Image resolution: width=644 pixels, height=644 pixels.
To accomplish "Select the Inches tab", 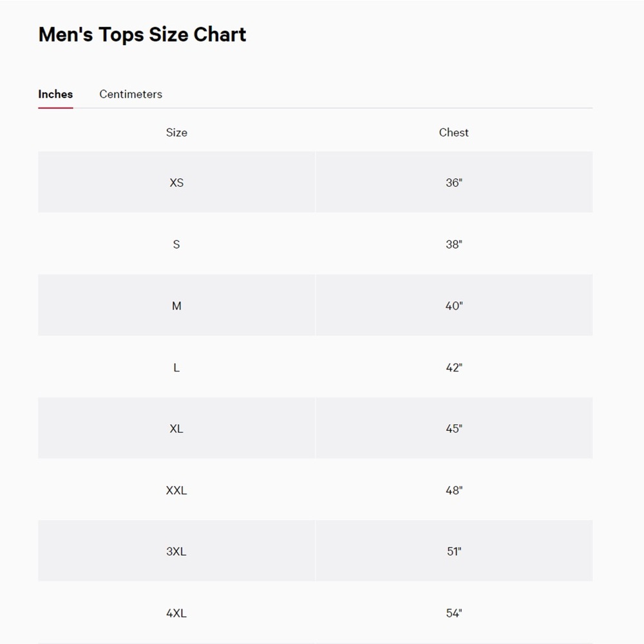I will [55, 94].
